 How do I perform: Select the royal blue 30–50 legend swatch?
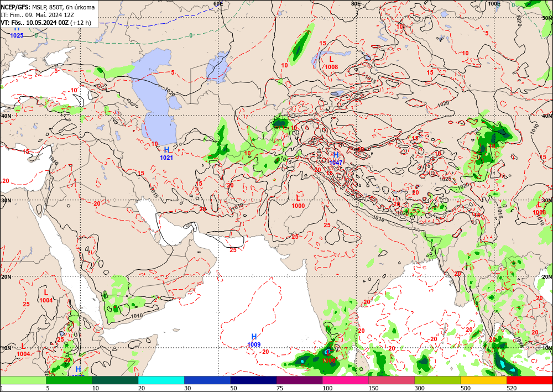point(207,380)
